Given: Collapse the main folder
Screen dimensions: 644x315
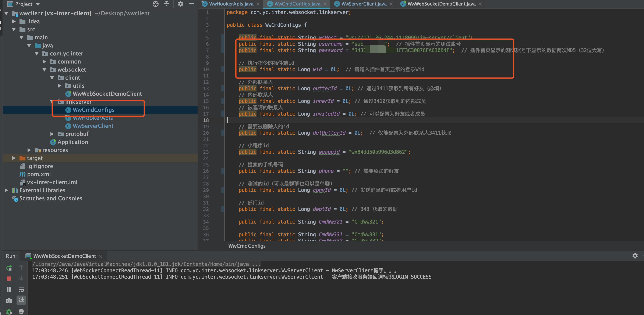Looking at the screenshot, I should pyautogui.click(x=22, y=37).
